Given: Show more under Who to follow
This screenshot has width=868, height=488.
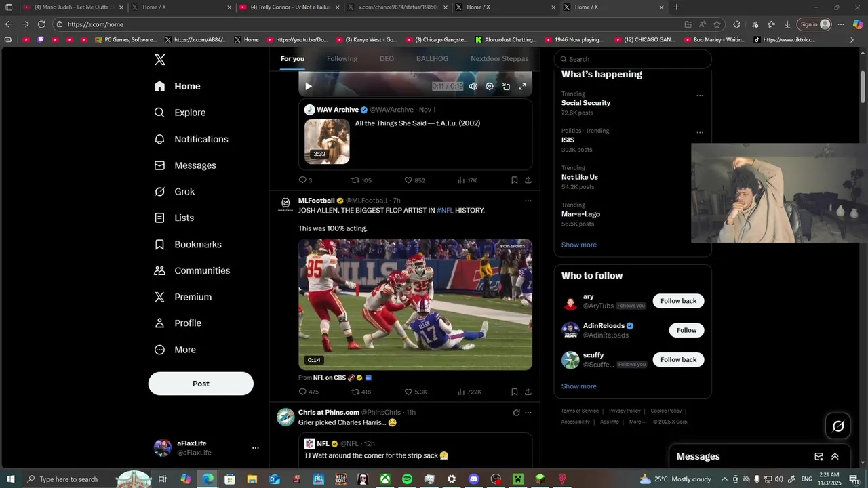Looking at the screenshot, I should [578, 386].
